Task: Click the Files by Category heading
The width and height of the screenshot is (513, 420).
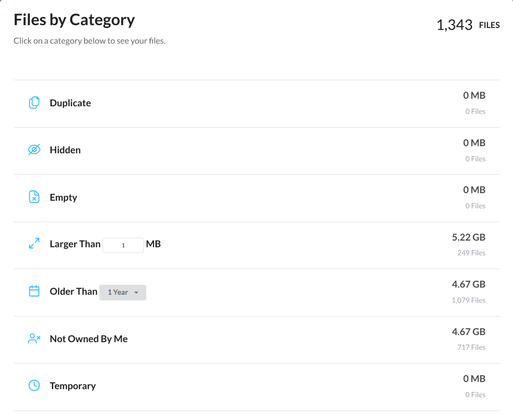Action: [x=74, y=19]
